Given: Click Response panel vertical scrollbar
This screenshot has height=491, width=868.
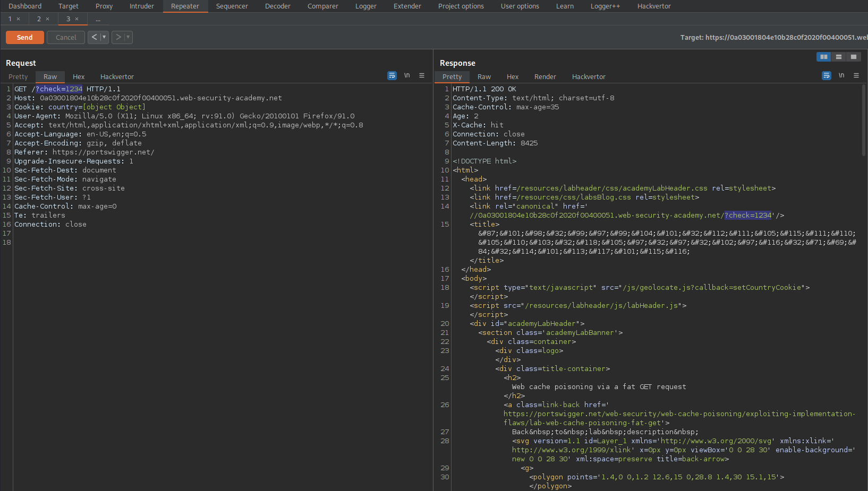Looking at the screenshot, I should [864, 119].
